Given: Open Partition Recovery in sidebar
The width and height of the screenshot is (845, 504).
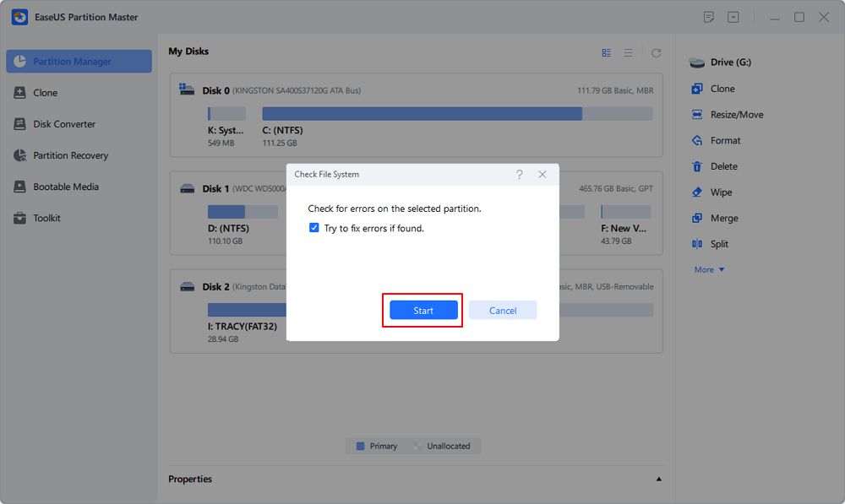Looking at the screenshot, I should point(71,155).
